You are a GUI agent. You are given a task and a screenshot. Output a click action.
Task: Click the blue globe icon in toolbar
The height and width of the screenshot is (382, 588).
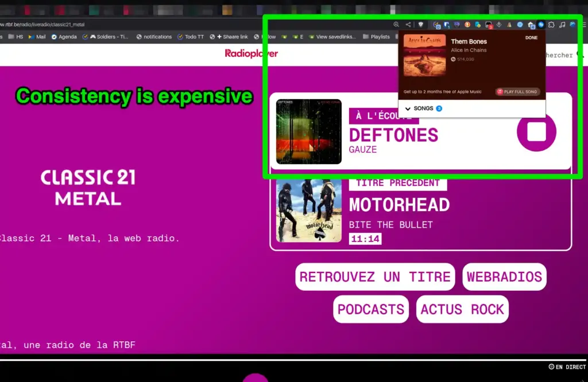572,25
